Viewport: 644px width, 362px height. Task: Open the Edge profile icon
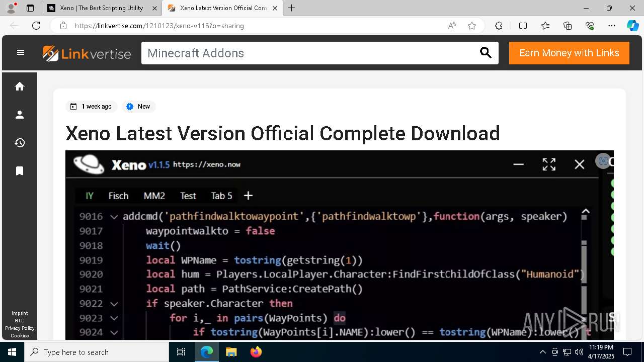[x=11, y=8]
